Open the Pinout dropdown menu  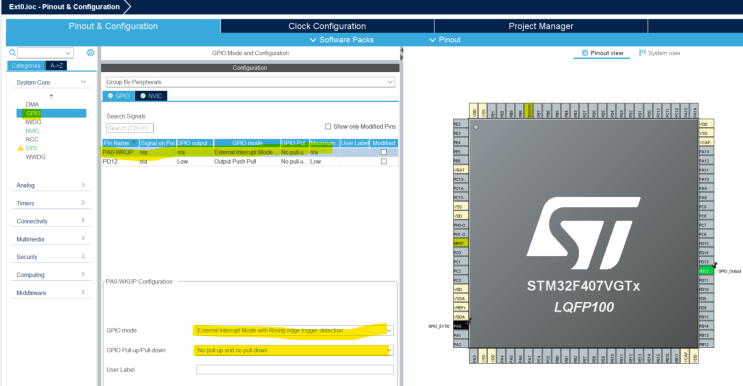click(445, 40)
